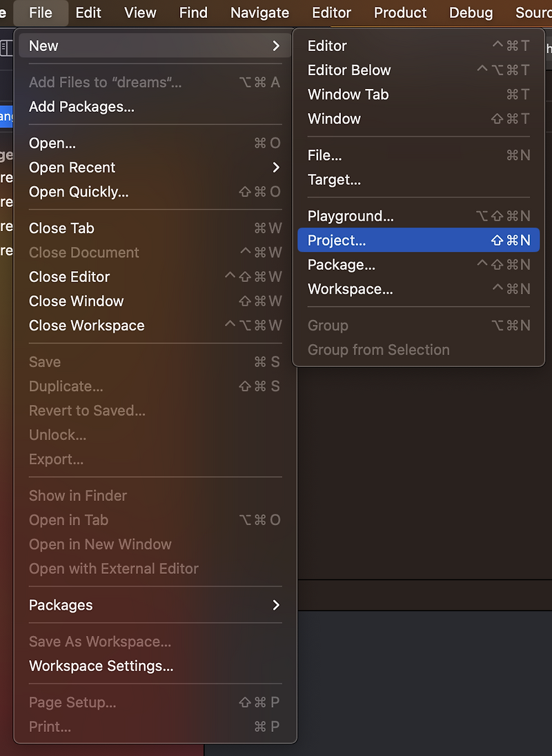The width and height of the screenshot is (552, 756).
Task: Create a new Window Tab
Action: coord(348,94)
